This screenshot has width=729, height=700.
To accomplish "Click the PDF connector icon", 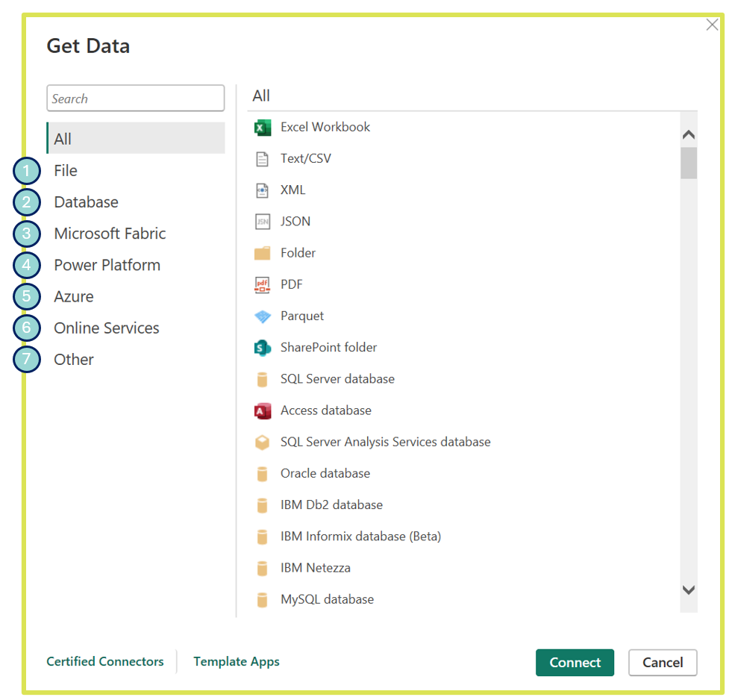I will (x=262, y=284).
